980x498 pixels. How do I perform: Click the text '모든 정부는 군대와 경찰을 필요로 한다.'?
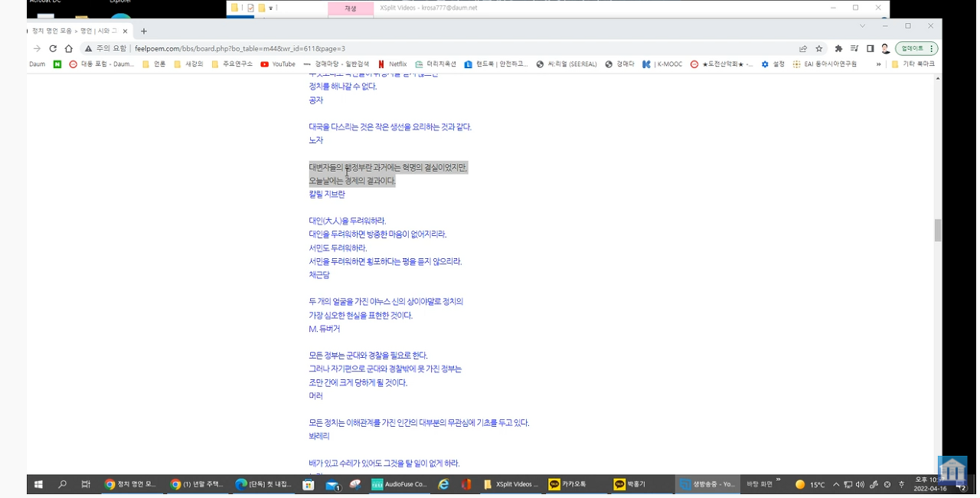[368, 356]
